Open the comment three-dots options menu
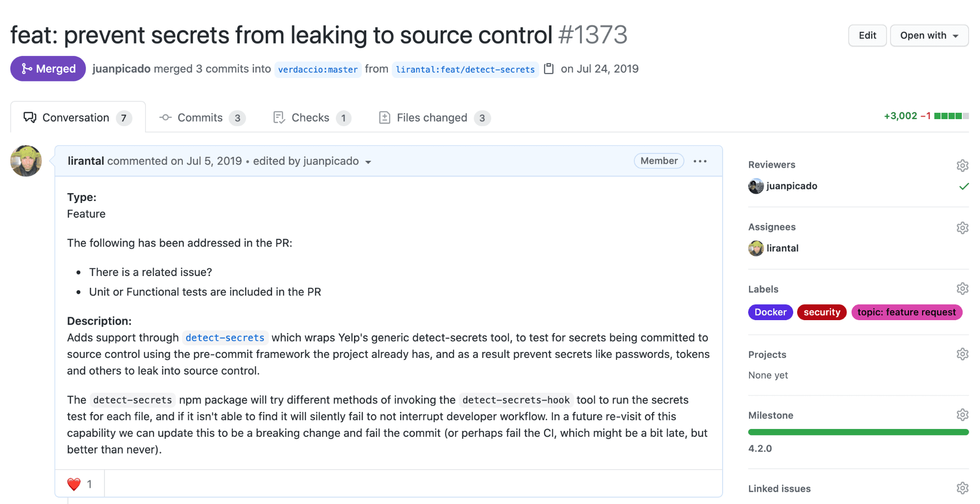Viewport: 980px width, 504px height. pyautogui.click(x=700, y=161)
